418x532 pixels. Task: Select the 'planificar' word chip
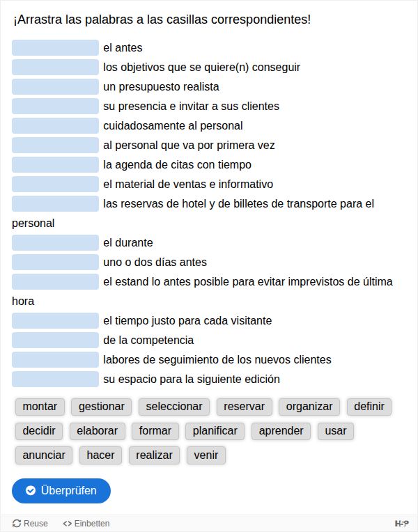[x=215, y=431]
